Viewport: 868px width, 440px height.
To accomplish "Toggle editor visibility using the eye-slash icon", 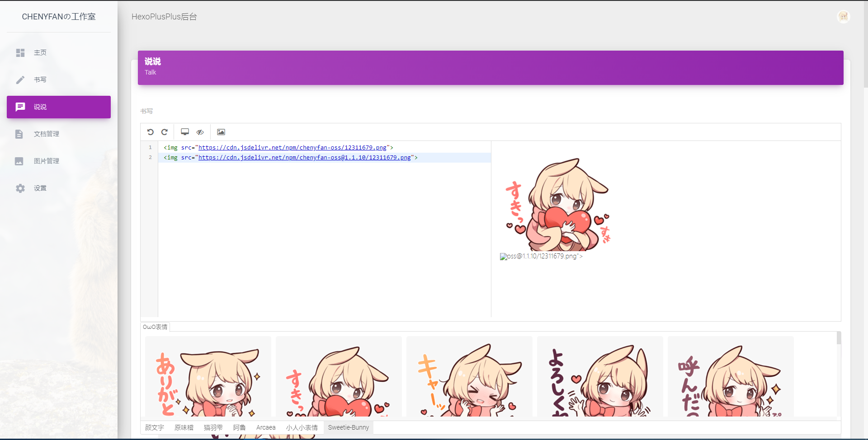I will (200, 131).
